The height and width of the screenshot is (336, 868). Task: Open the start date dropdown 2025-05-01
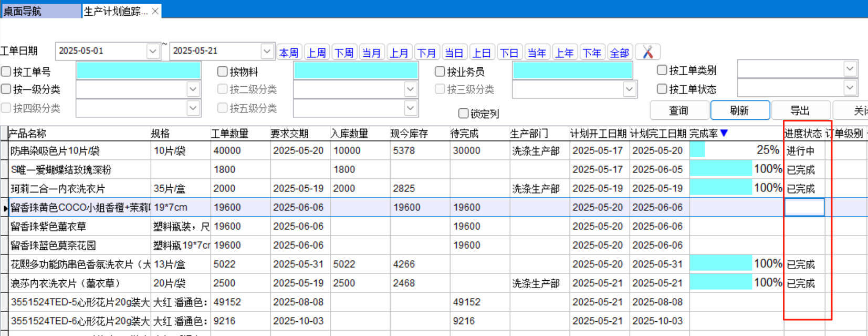[x=152, y=51]
